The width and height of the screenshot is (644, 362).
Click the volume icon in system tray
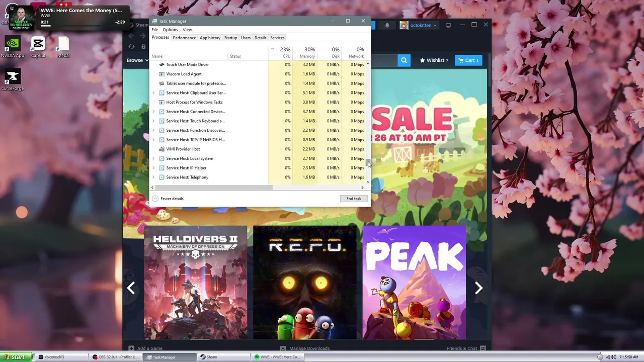pos(613,357)
